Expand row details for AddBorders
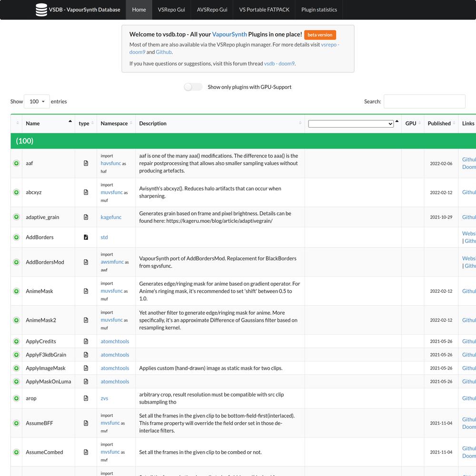Viewport: 476px width, 476px height. click(16, 238)
